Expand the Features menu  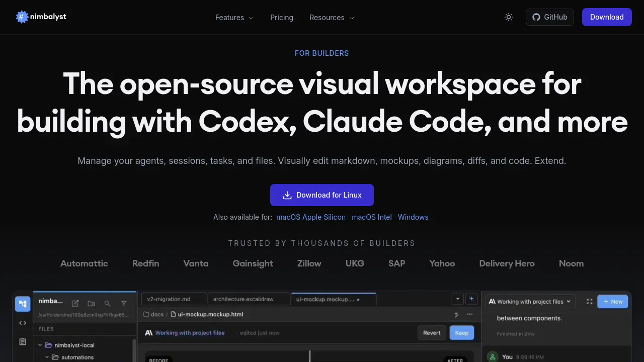234,18
